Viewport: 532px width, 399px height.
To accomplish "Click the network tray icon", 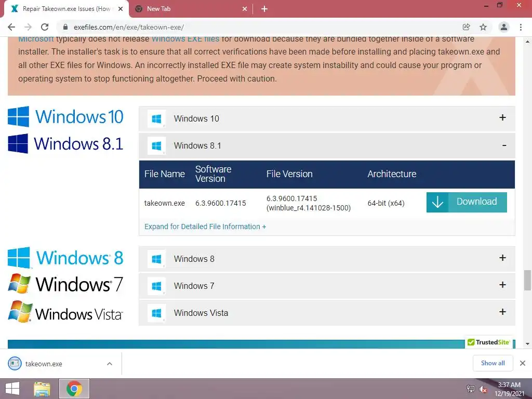I will (x=471, y=389).
